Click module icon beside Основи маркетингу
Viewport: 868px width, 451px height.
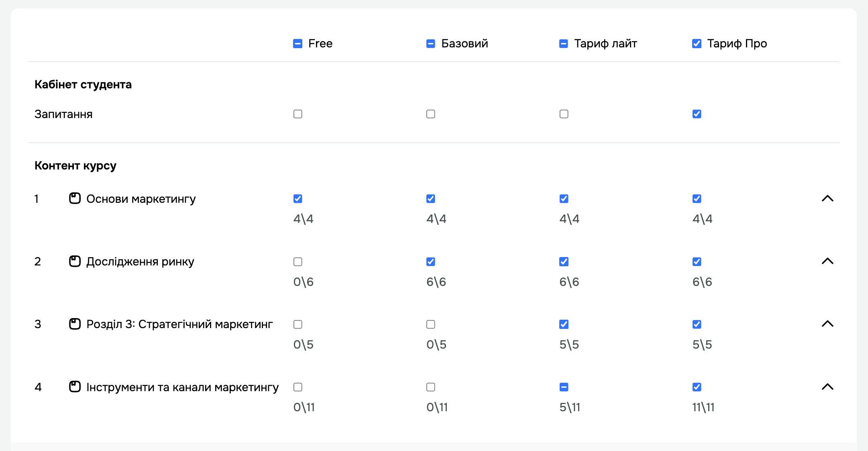[x=75, y=198]
